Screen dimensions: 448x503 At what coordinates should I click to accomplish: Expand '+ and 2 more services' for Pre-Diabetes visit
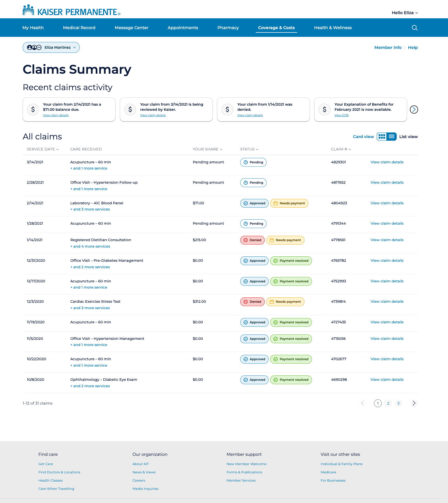90,267
